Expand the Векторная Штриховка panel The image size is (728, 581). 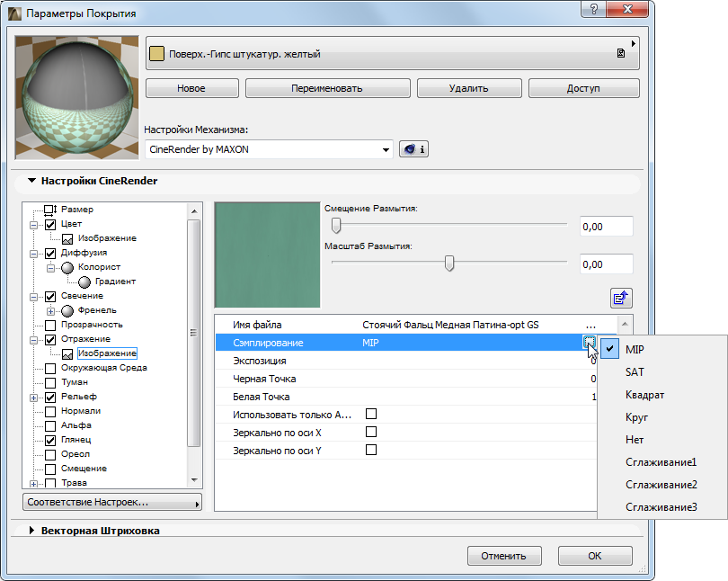[31, 531]
